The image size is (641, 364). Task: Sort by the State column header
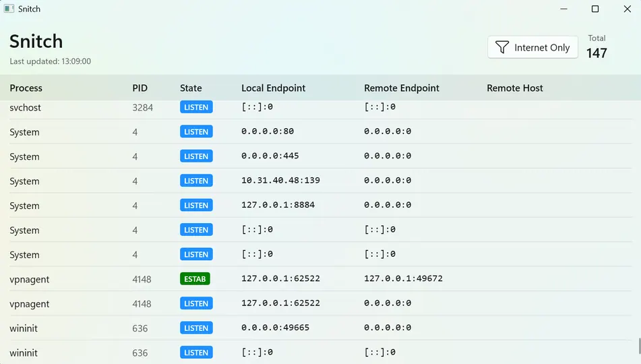click(x=191, y=88)
